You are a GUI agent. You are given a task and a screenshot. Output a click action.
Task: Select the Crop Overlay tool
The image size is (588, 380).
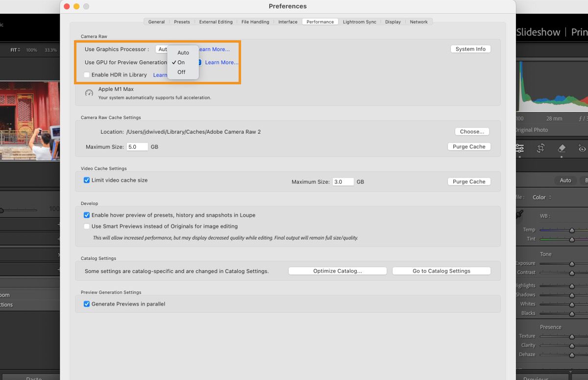click(x=541, y=148)
